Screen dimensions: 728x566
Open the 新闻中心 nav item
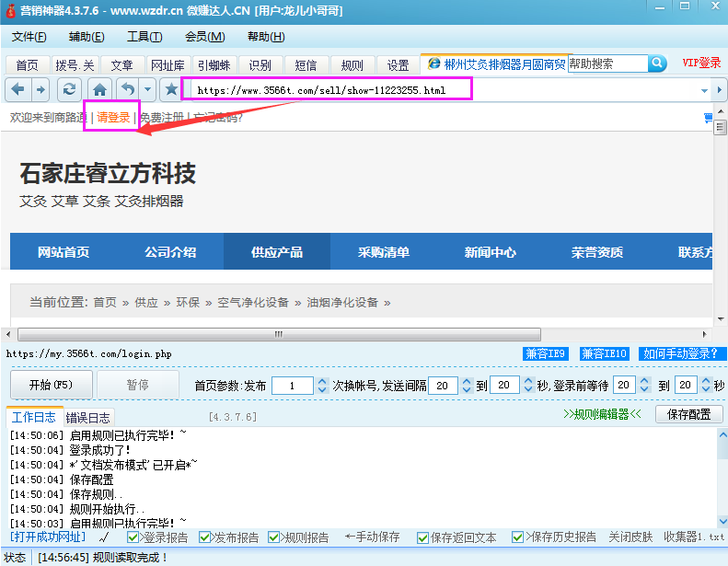(491, 252)
